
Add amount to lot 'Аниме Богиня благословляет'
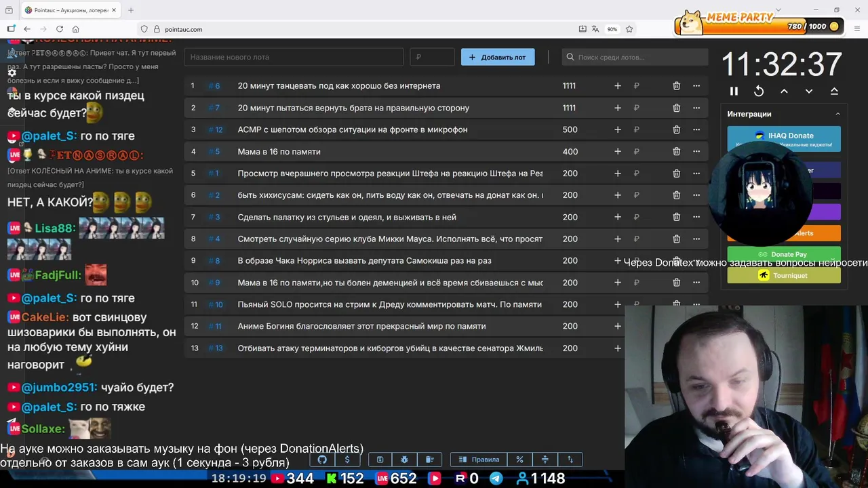617,326
